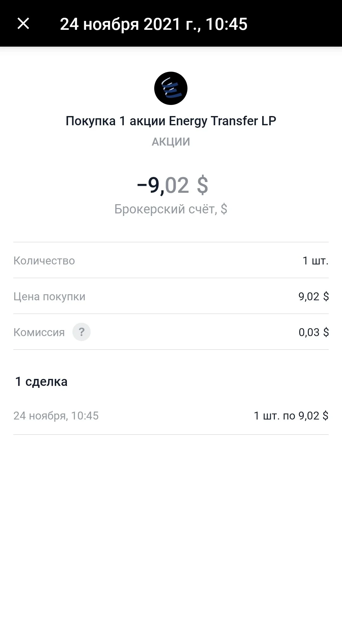Open commission help question mark

pos(81,332)
